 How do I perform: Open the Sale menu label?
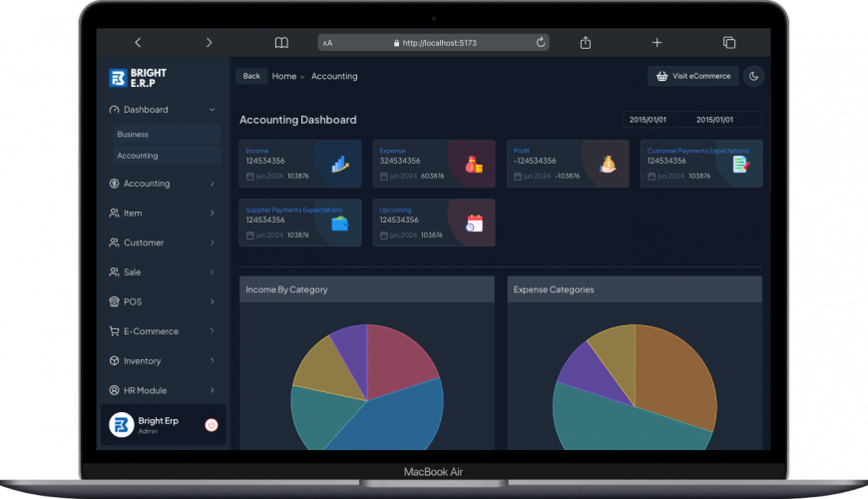pyautogui.click(x=133, y=271)
